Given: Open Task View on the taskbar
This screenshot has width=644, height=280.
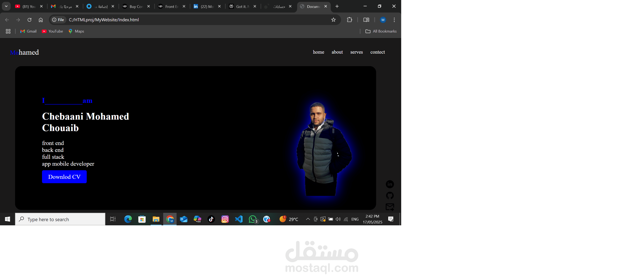Looking at the screenshot, I should point(113,219).
